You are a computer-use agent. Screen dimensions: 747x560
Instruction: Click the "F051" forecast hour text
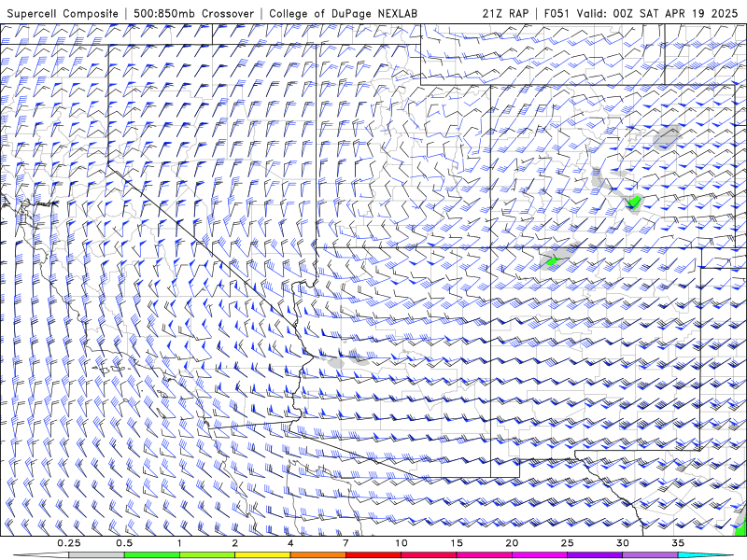tap(557, 13)
